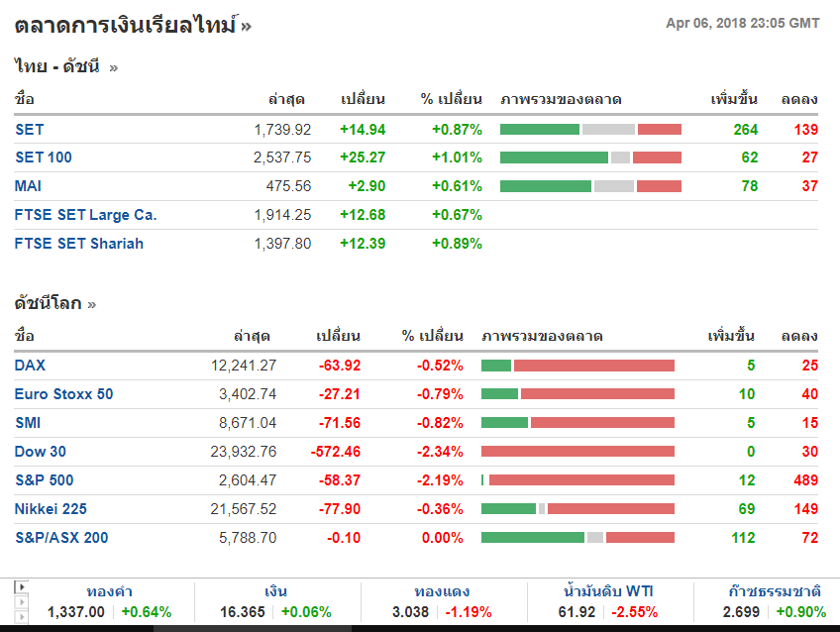This screenshot has width=840, height=632.
Task: Click the middle ticker arrow button
Action: click(21, 601)
